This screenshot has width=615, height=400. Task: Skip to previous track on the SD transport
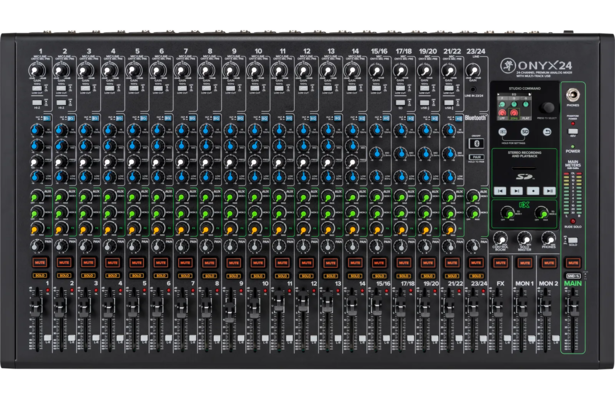pyautogui.click(x=500, y=191)
